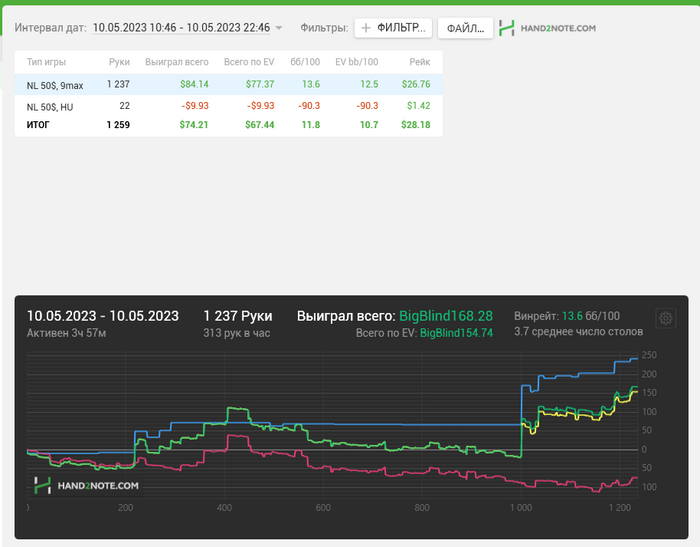Select the NL 50$, HU row
Screen dimensions: 700x547
click(229, 106)
